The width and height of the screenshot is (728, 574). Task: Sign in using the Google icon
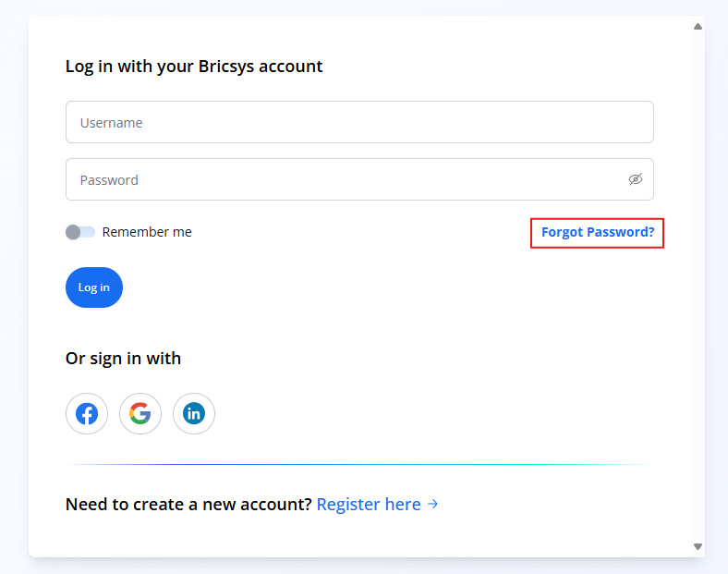pyautogui.click(x=140, y=413)
